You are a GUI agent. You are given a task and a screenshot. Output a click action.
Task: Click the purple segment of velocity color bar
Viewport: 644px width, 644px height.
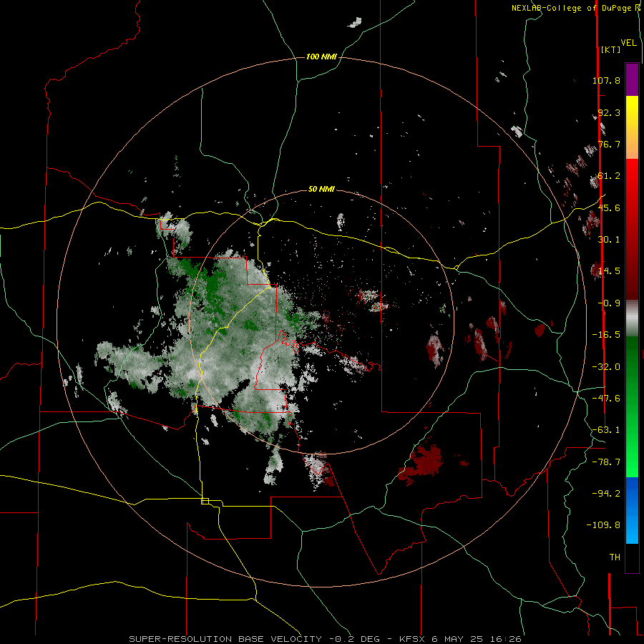632,79
